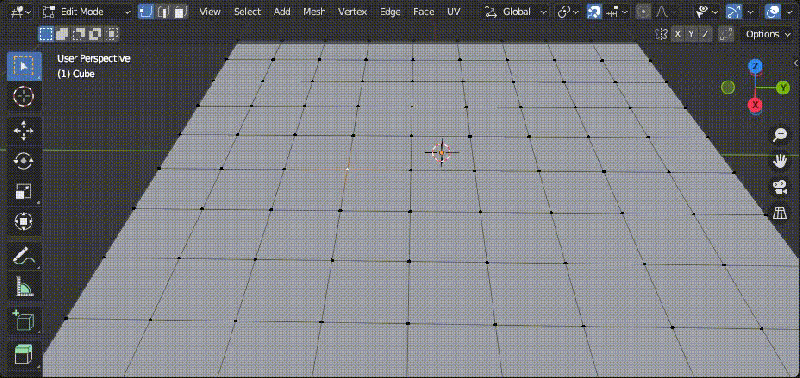Open the pivot point dropdown
Screen dimensions: 800x378
pyautogui.click(x=568, y=11)
